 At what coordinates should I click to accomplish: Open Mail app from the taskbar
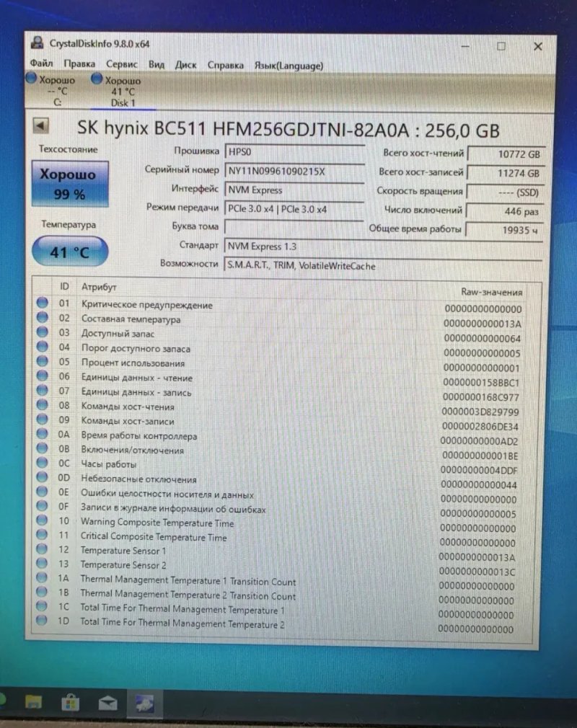pyautogui.click(x=107, y=703)
